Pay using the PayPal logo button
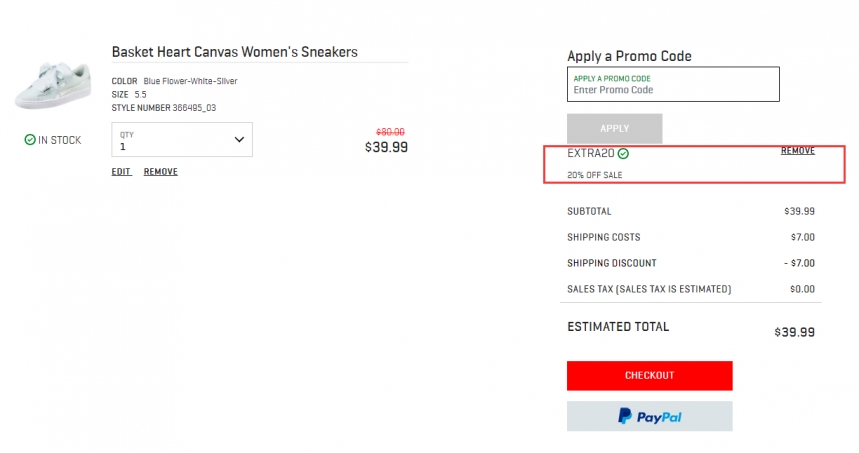Image resolution: width=859 pixels, height=453 pixels. pyautogui.click(x=649, y=416)
